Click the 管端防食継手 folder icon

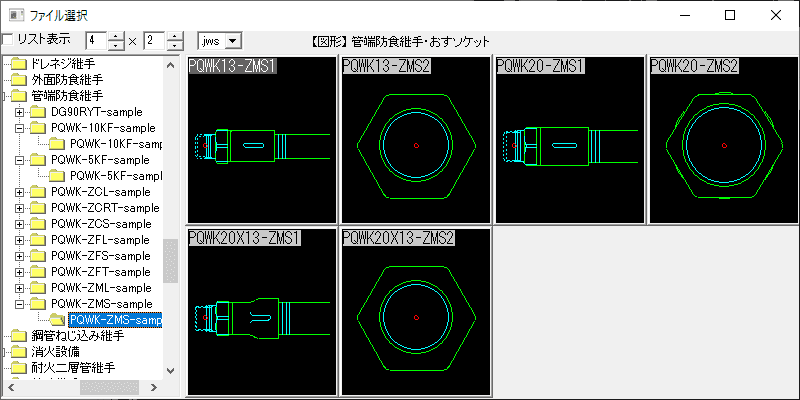pos(18,96)
